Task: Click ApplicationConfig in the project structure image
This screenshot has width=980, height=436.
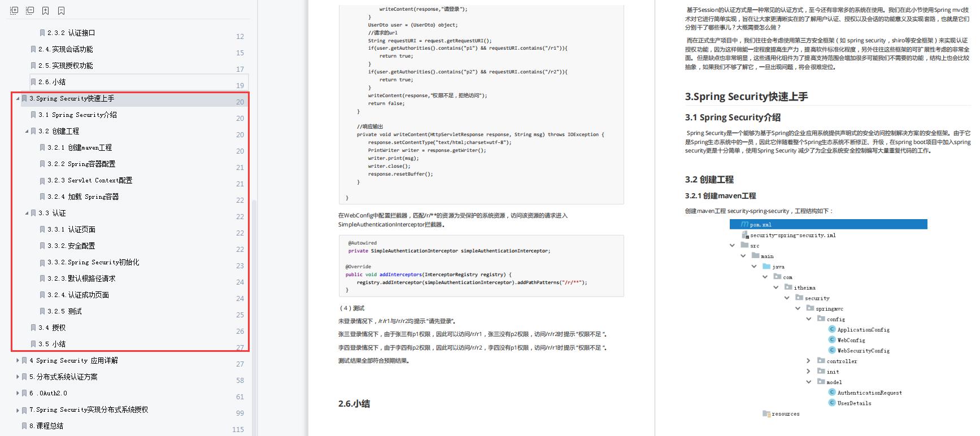Action: pyautogui.click(x=863, y=330)
